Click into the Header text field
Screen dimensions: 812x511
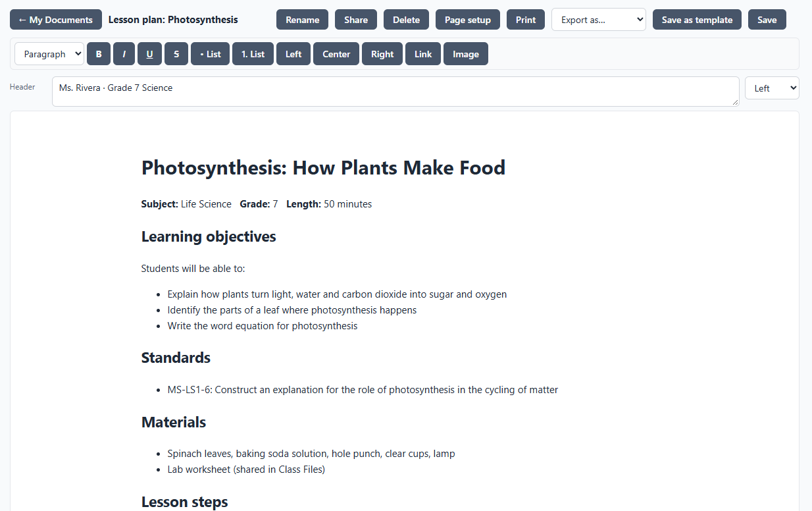click(x=395, y=92)
